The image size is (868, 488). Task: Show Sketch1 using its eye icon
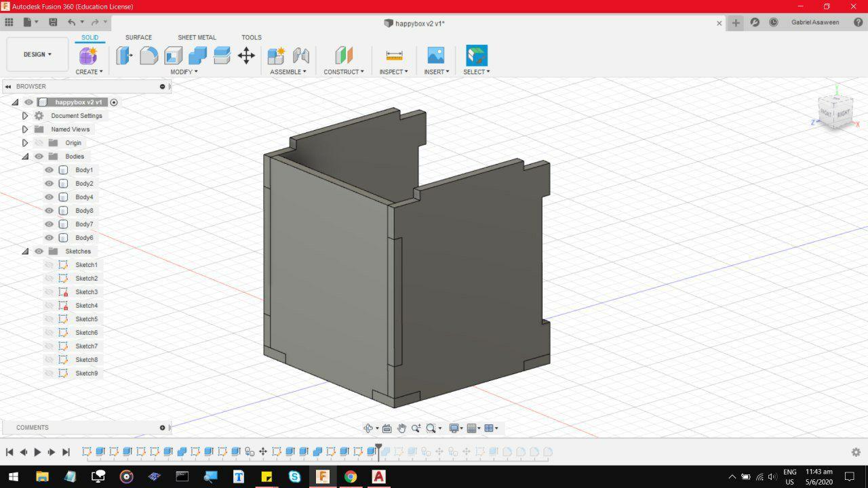tap(49, 265)
